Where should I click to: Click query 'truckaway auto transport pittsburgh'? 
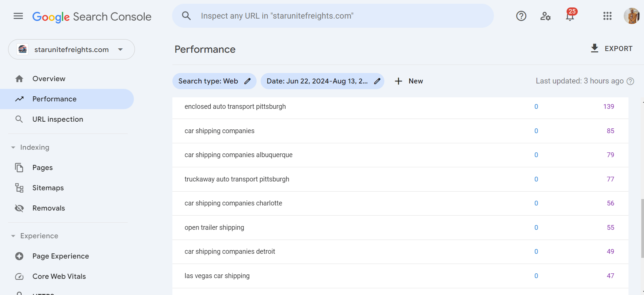pos(237,179)
